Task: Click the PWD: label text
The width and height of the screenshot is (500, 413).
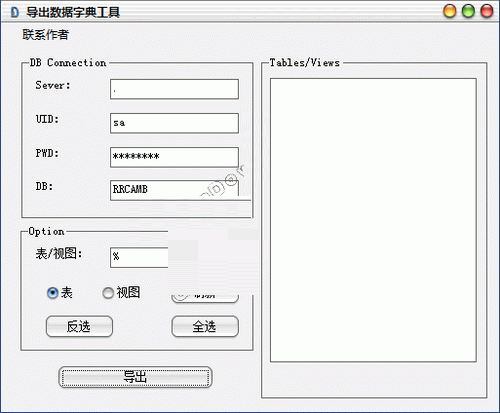Action: [x=47, y=153]
